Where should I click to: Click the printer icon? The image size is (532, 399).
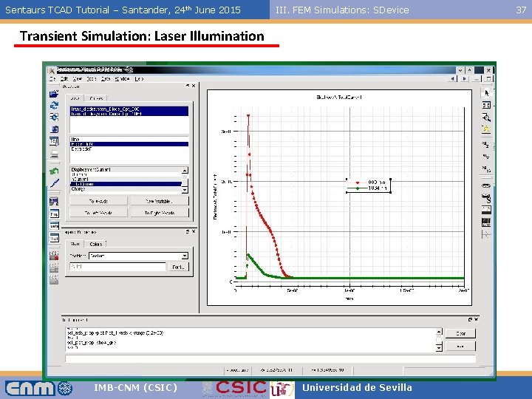[54, 154]
